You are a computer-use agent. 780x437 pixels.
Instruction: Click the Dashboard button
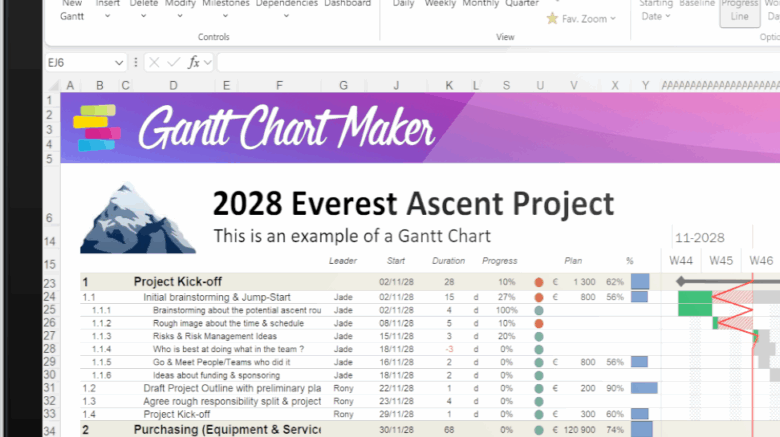(347, 4)
